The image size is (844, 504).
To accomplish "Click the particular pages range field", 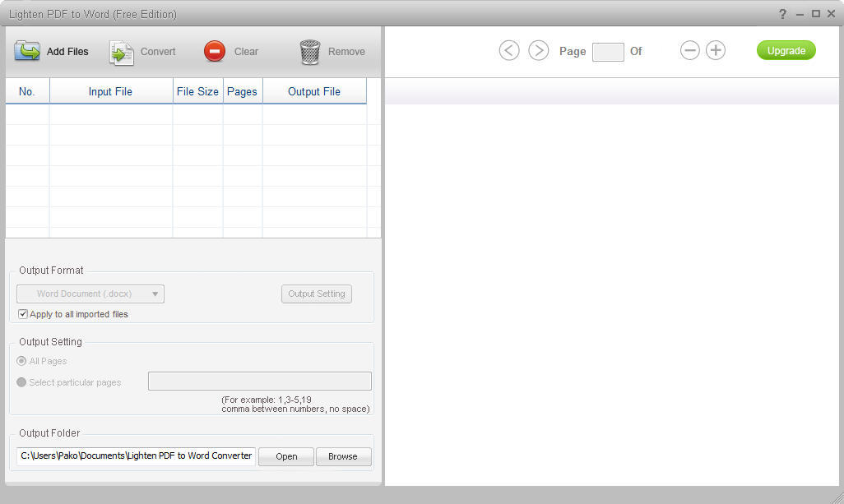I will [259, 381].
